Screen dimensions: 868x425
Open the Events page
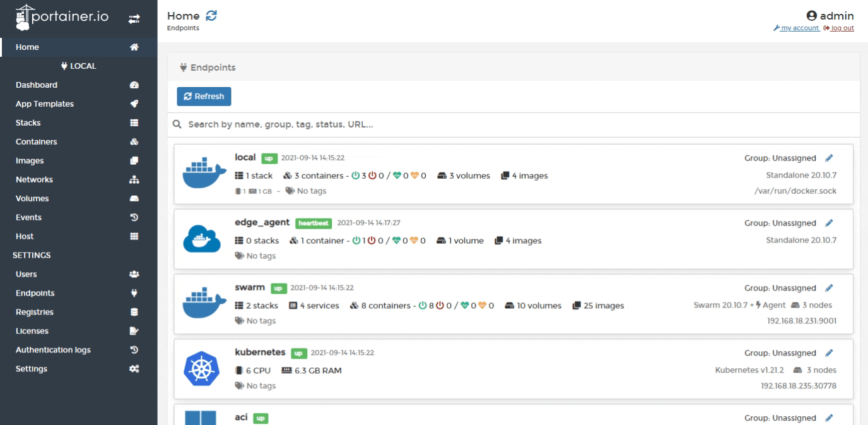(x=28, y=217)
